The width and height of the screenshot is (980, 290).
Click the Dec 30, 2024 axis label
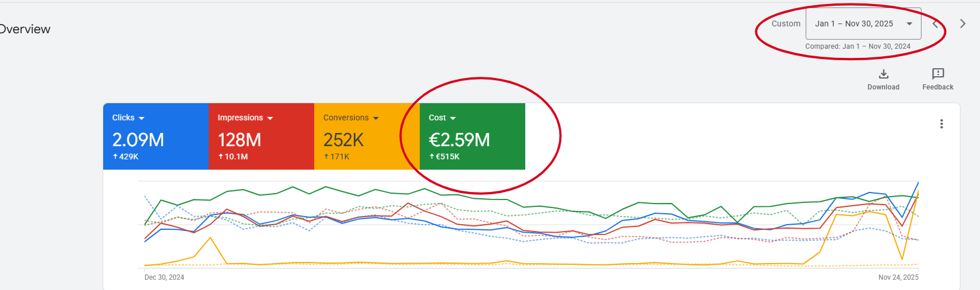[164, 277]
